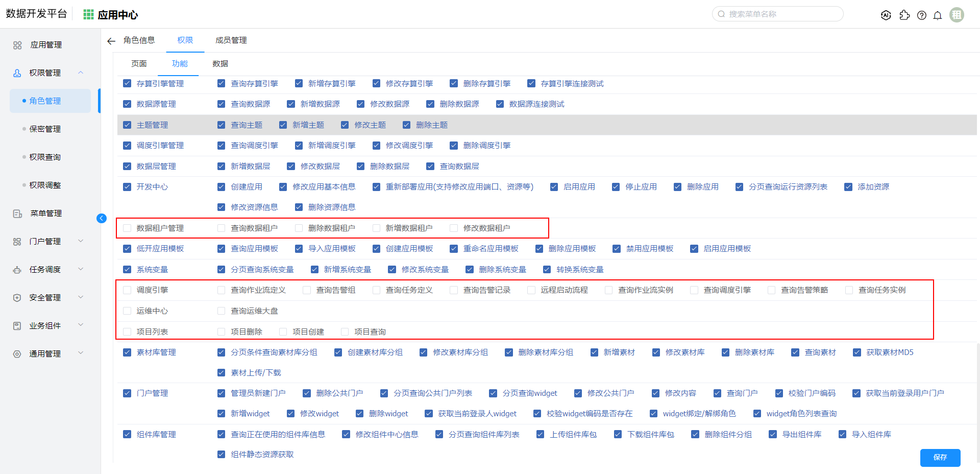
Task: Click the back arrow beside 角色信息
Action: (x=111, y=41)
